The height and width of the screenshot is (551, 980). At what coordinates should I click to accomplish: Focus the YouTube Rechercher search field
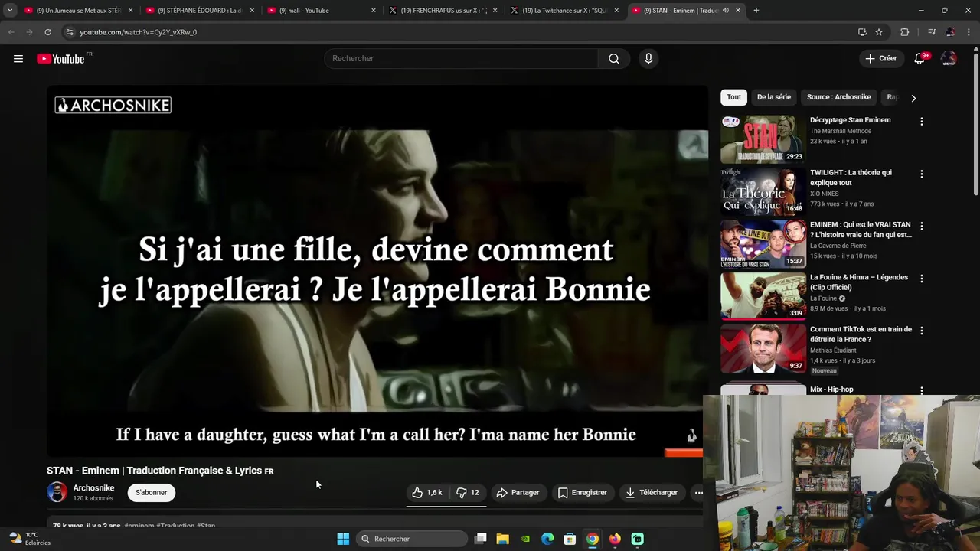coord(461,59)
